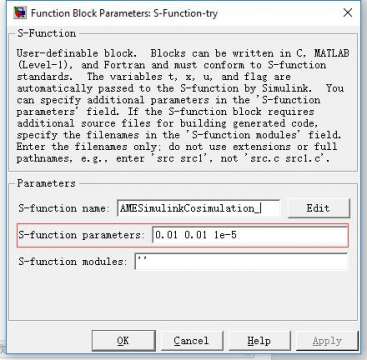
Task: Select the S-function modules text box
Action: [241, 261]
